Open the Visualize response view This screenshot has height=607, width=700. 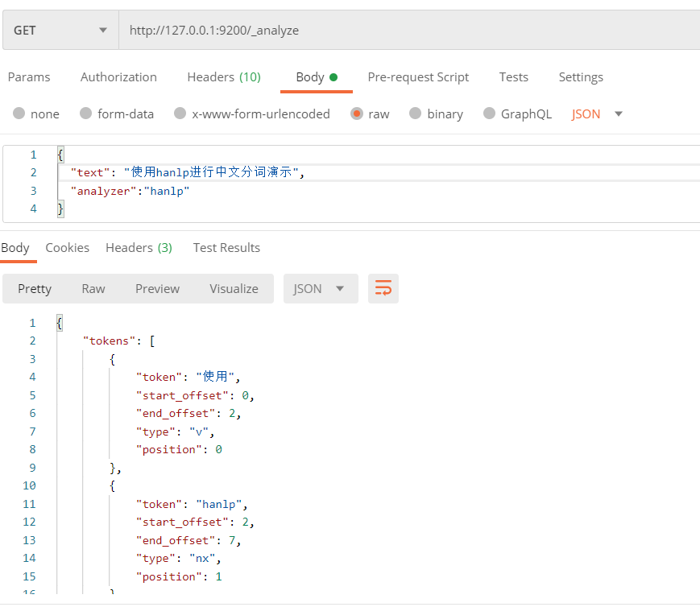point(234,288)
